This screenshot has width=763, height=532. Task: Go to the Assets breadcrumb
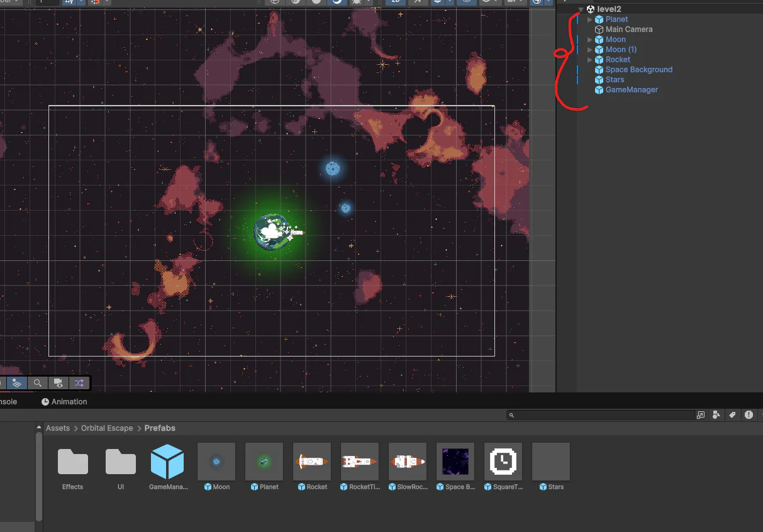point(57,428)
